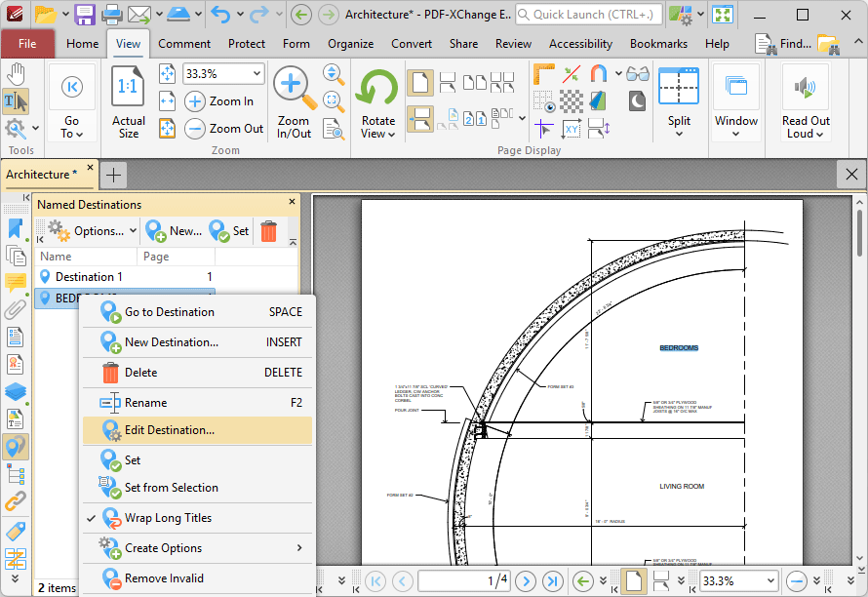Select Edit Destination in context menu
Viewport: 868px width, 597px height.
[197, 430]
